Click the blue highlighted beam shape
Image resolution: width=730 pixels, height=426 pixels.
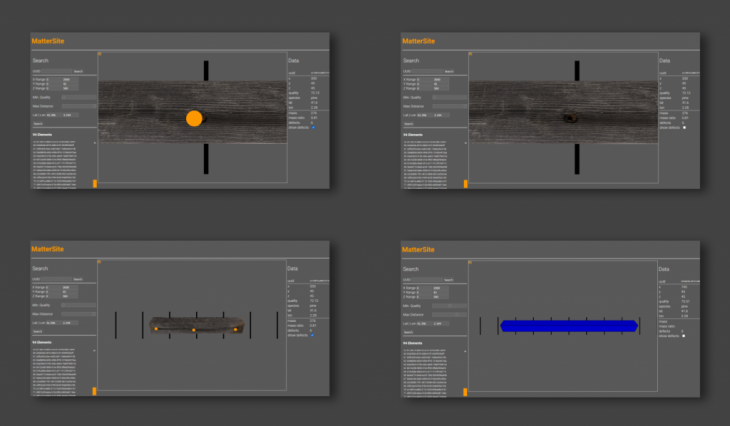coord(568,325)
